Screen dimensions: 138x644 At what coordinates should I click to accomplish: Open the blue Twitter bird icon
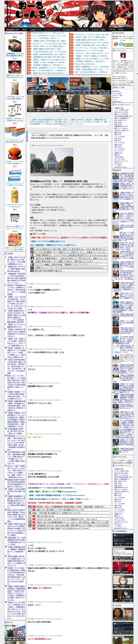(121, 44)
